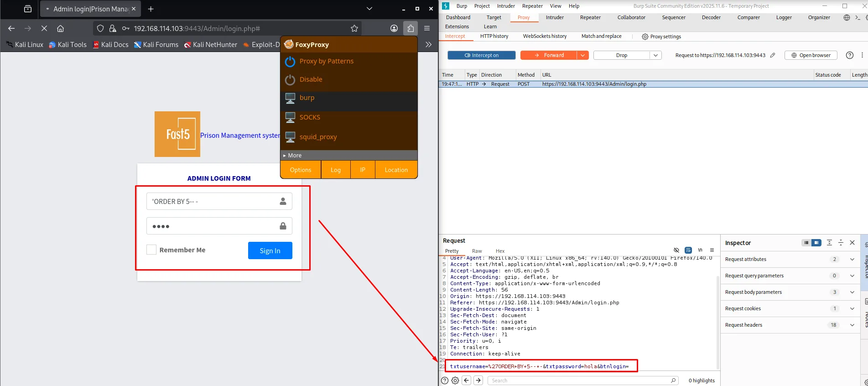Open FoxyProxy Options

click(x=301, y=170)
